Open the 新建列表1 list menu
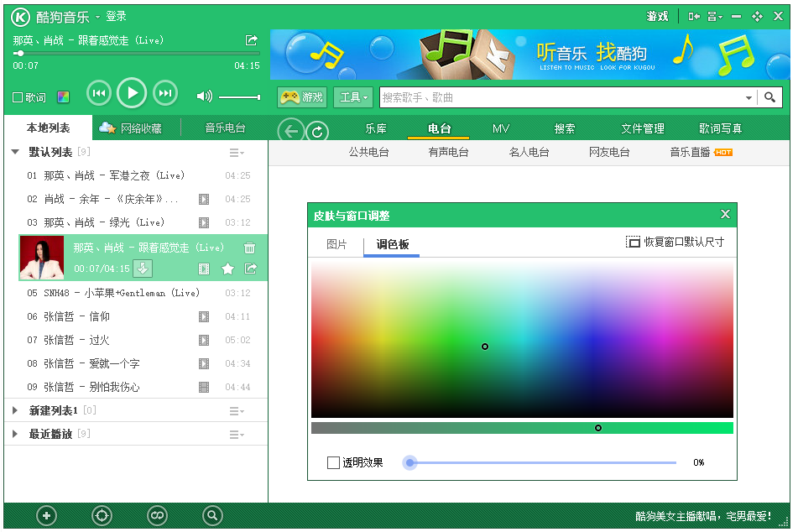 tap(236, 411)
